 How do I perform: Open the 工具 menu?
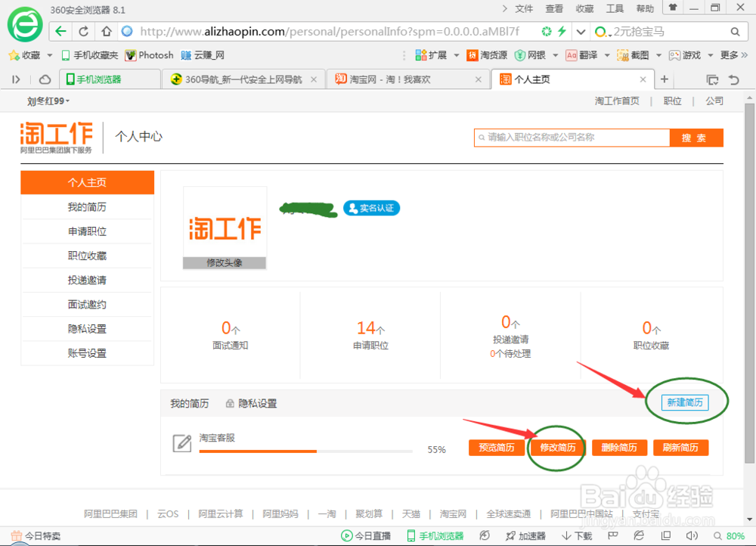(x=615, y=8)
